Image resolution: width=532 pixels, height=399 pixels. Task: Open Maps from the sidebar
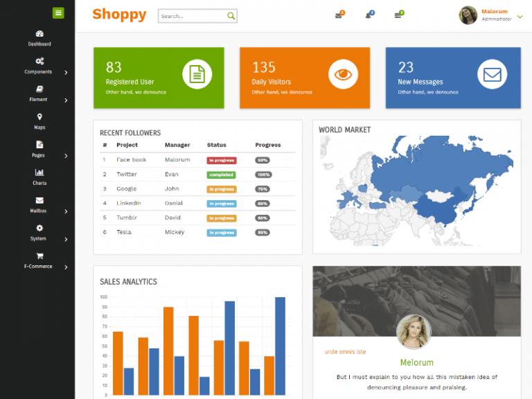pos(39,117)
